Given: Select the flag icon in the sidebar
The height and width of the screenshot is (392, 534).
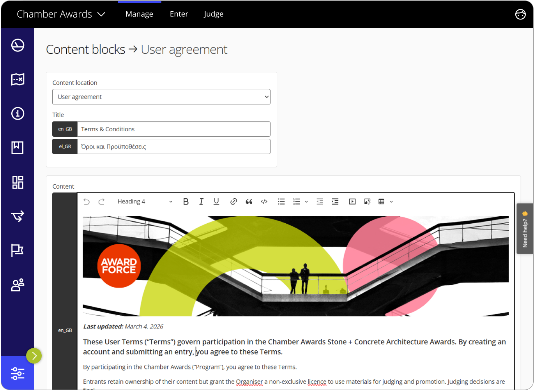Looking at the screenshot, I should click(x=18, y=250).
